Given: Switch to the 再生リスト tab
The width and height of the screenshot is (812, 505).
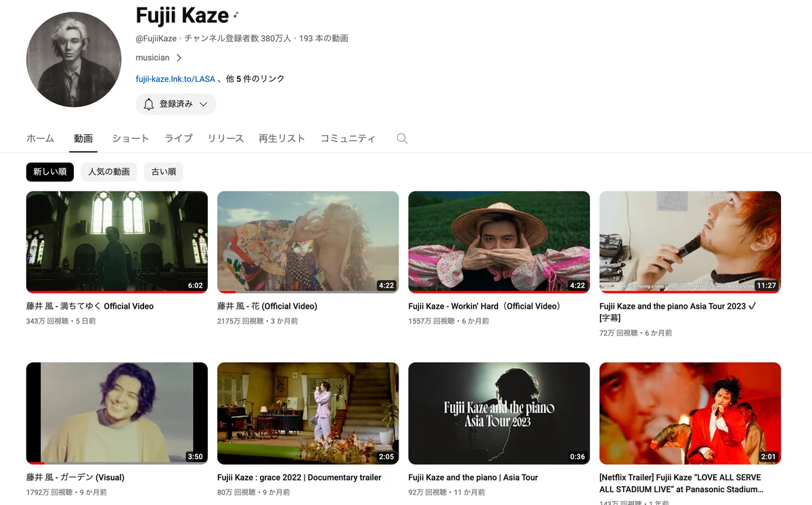Looking at the screenshot, I should pyautogui.click(x=281, y=138).
